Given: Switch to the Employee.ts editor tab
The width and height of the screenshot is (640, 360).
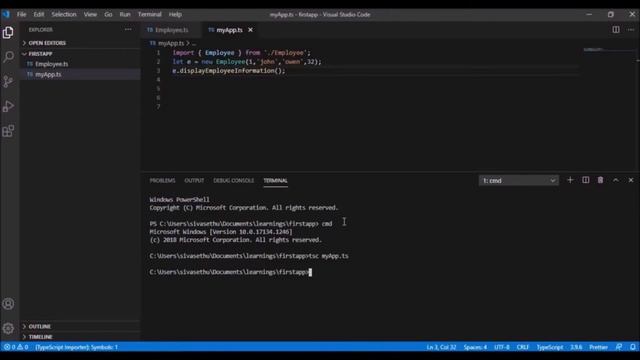Looking at the screenshot, I should tap(171, 30).
